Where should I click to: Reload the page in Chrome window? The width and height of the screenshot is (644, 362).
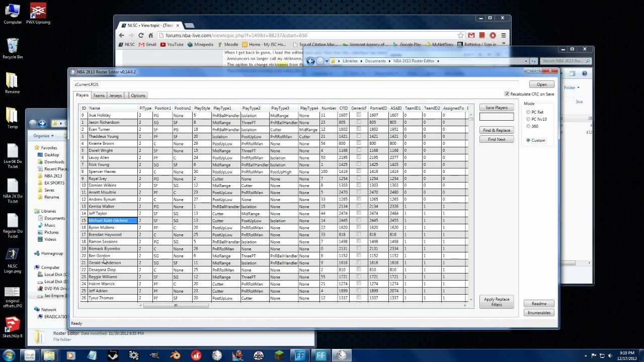(141, 35)
